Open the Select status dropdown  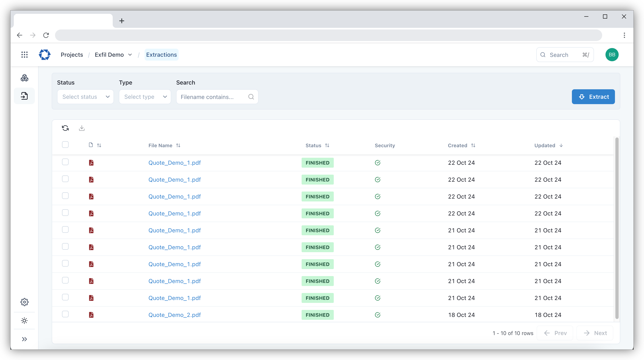point(85,97)
